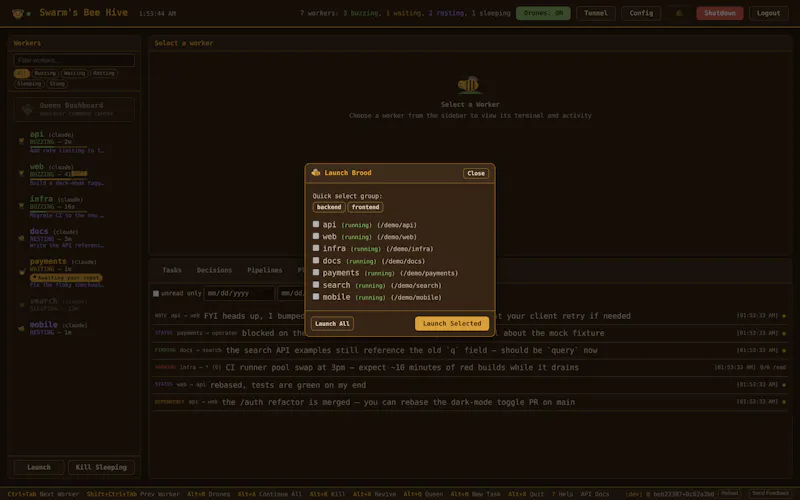Check the infra worker checkbox

pyautogui.click(x=316, y=248)
